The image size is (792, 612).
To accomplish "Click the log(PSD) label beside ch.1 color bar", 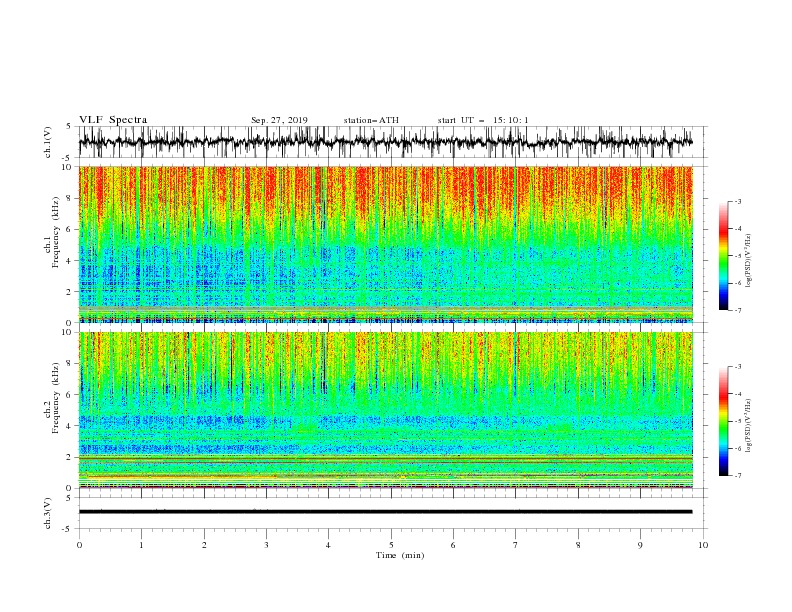I will [748, 261].
